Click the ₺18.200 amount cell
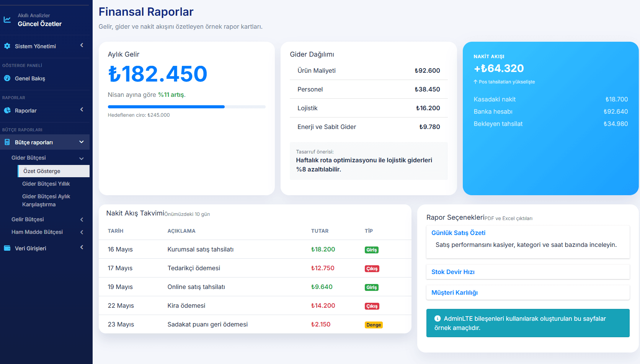The width and height of the screenshot is (640, 364). click(x=323, y=249)
